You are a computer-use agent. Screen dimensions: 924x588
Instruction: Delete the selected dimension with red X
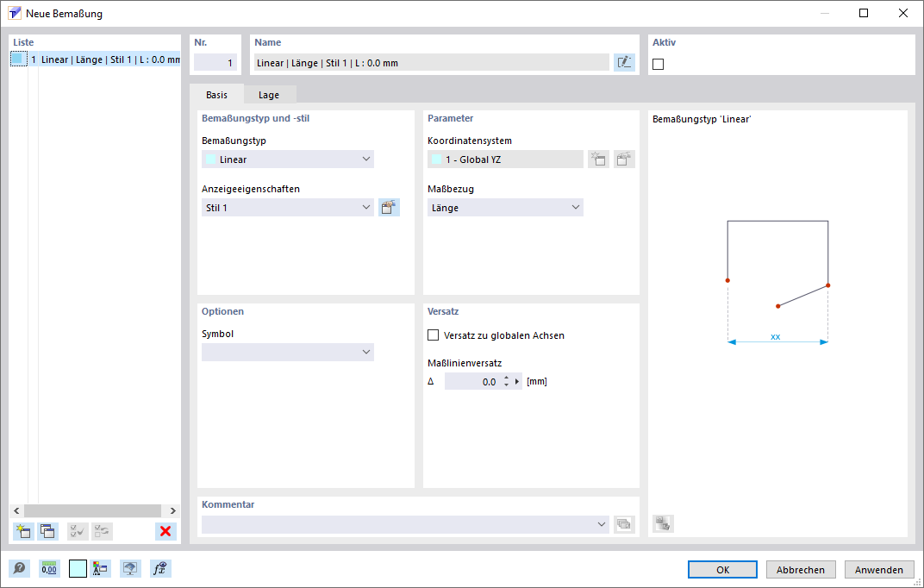[x=165, y=531]
